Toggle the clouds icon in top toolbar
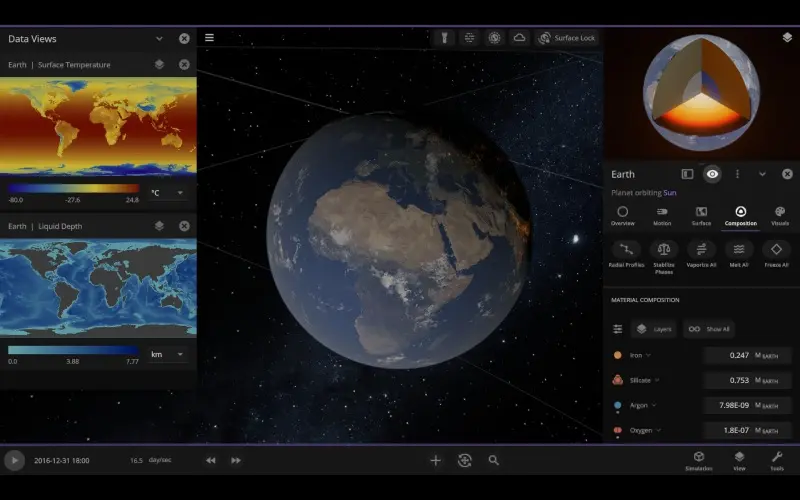 coord(519,38)
